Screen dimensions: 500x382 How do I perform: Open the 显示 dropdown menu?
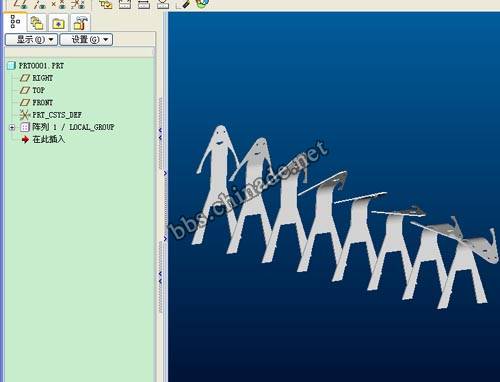pyautogui.click(x=31, y=40)
